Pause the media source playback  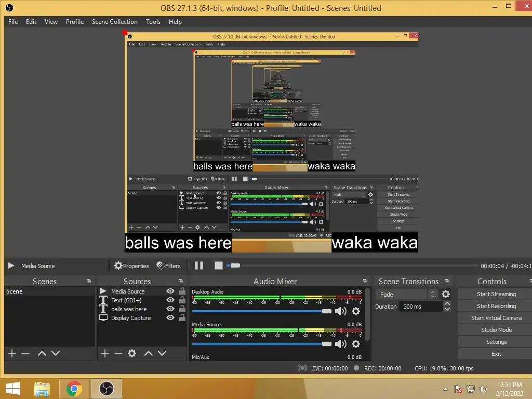coord(199,265)
